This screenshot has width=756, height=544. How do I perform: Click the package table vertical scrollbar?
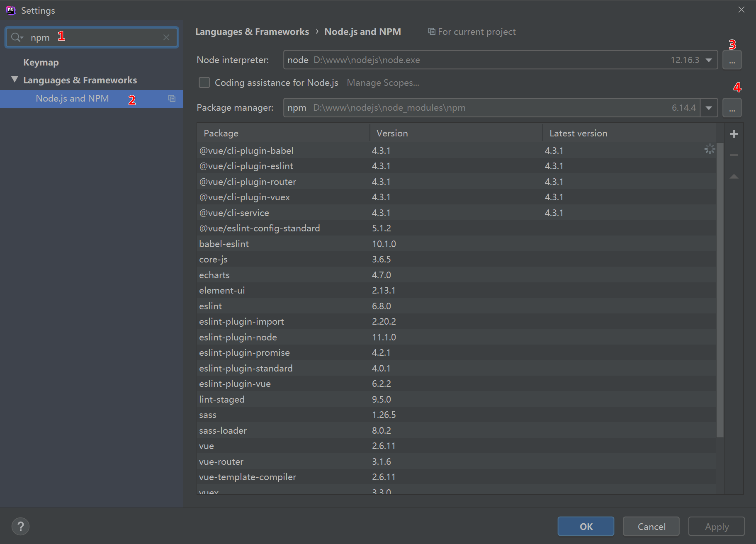click(x=720, y=290)
